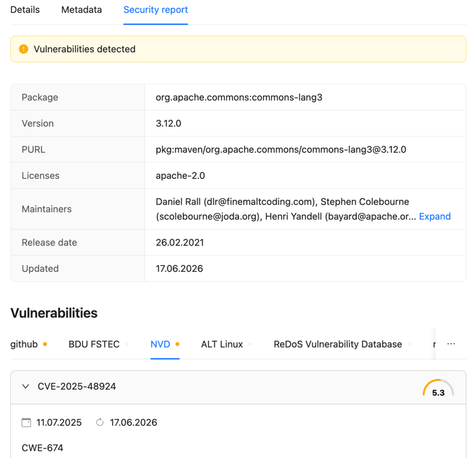Show more vulnerability sources via ellipsis
The width and height of the screenshot is (476, 458).
point(451,343)
